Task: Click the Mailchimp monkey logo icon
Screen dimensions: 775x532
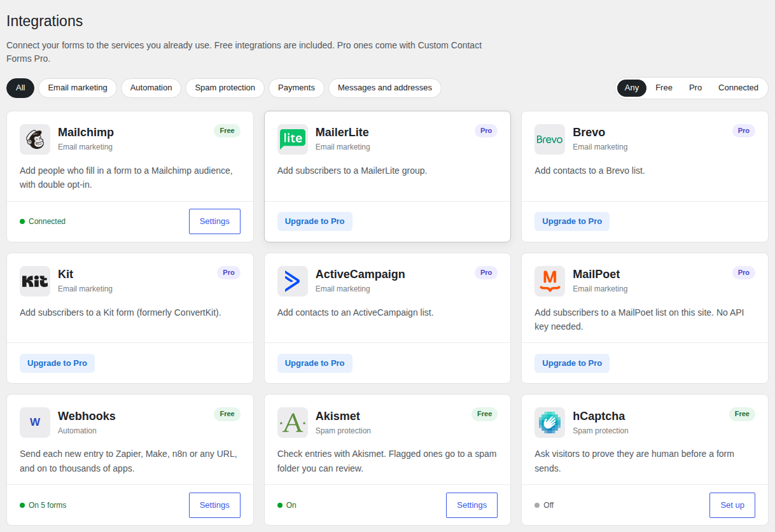Action: [35, 139]
